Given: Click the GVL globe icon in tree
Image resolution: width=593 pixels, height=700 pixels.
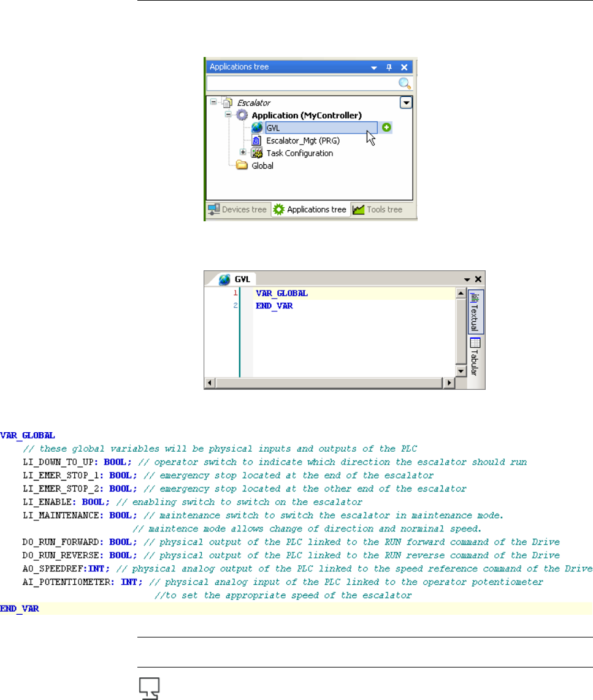Looking at the screenshot, I should (x=257, y=127).
